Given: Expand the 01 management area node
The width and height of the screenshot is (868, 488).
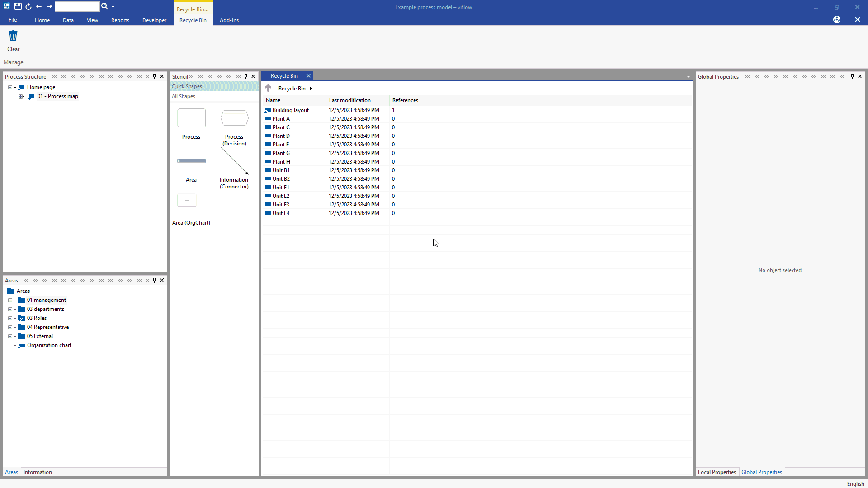Looking at the screenshot, I should point(10,300).
